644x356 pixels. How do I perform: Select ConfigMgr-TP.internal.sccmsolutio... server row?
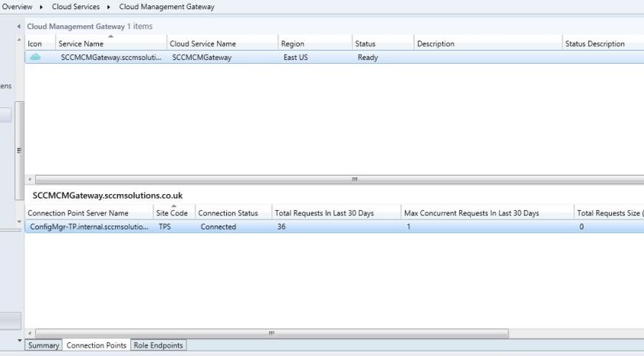334,226
